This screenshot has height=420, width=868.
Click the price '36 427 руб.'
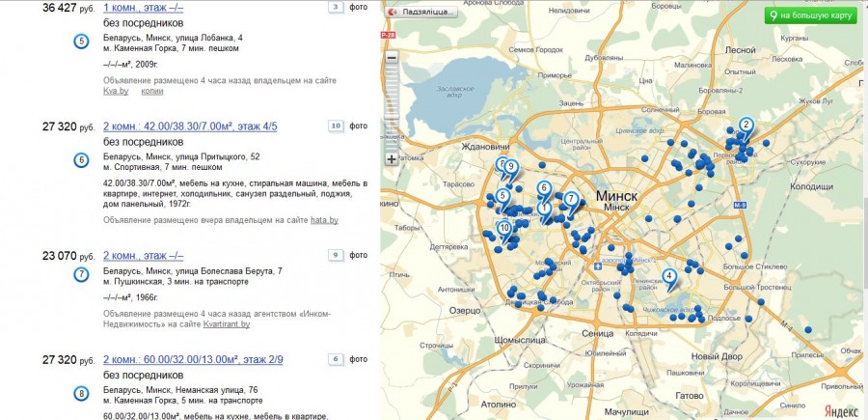point(68,9)
